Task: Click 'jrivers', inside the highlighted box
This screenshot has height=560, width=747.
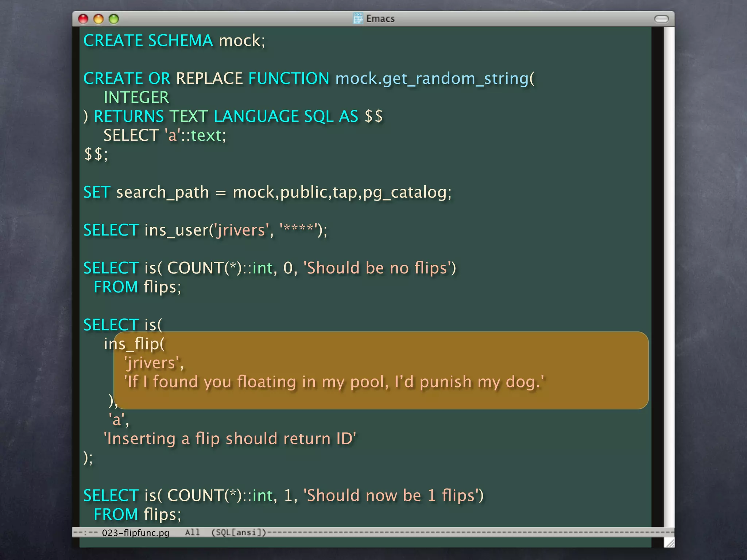Action: (154, 363)
